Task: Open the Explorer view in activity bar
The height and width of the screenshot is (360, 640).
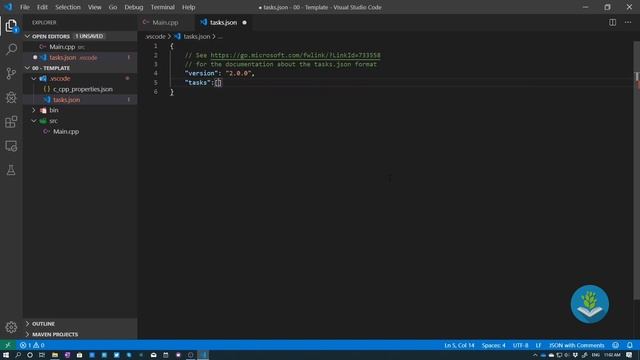Action: [11, 26]
